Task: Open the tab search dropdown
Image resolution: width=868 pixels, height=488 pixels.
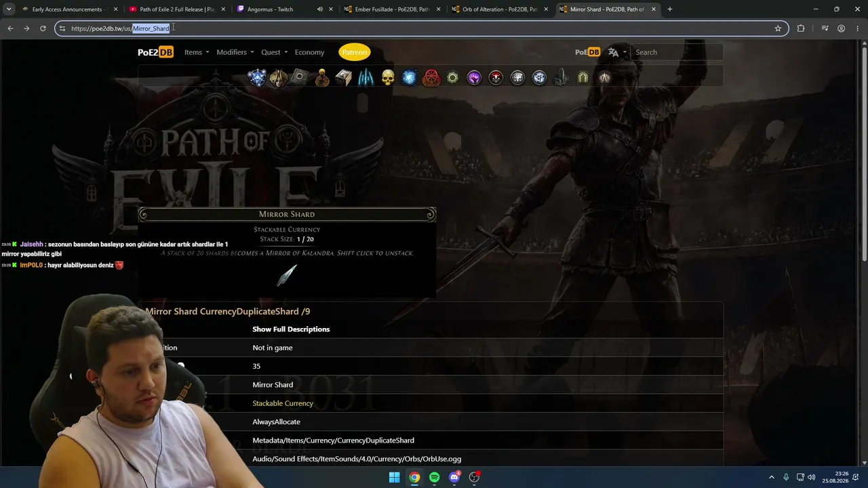Action: tap(9, 9)
